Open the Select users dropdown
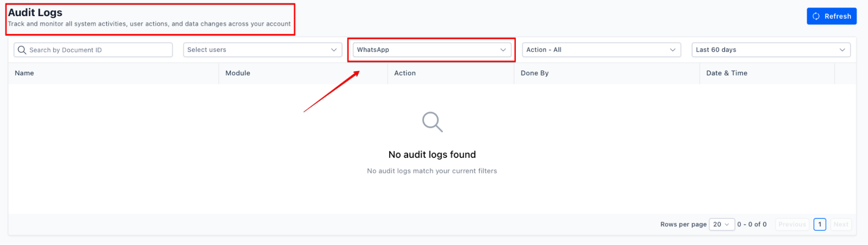This screenshot has width=868, height=245. (x=256, y=50)
